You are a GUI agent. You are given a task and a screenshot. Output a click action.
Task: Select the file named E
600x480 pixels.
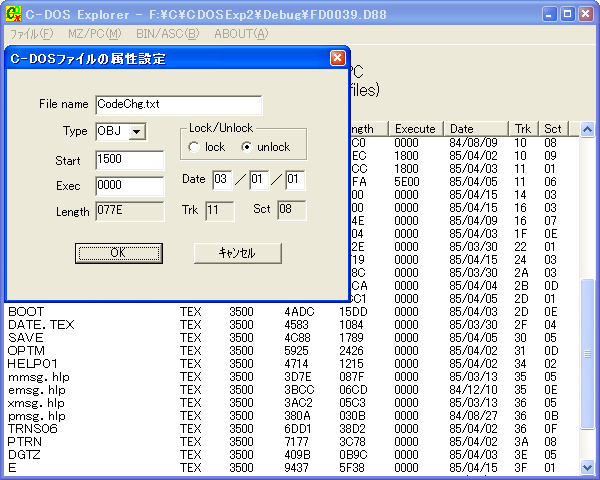292,468
